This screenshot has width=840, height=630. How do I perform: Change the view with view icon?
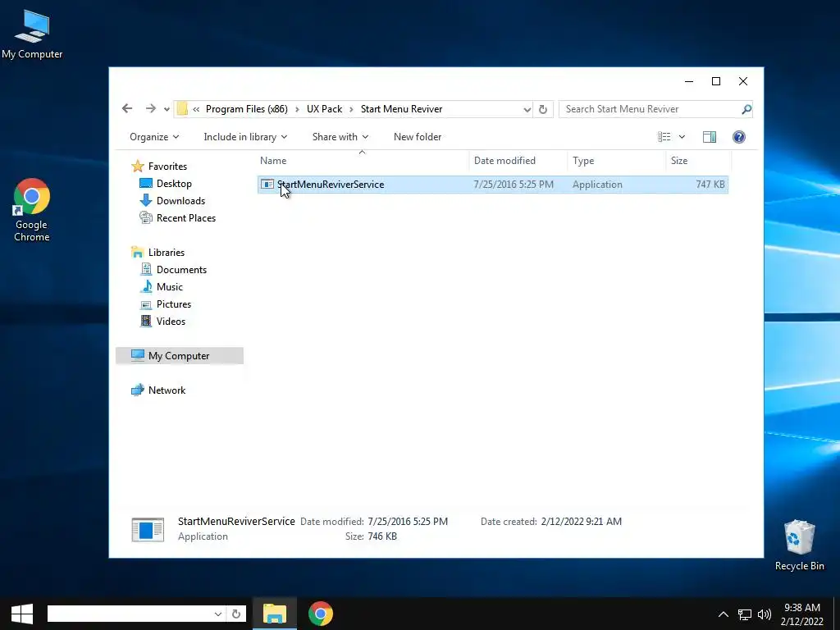[x=664, y=137]
